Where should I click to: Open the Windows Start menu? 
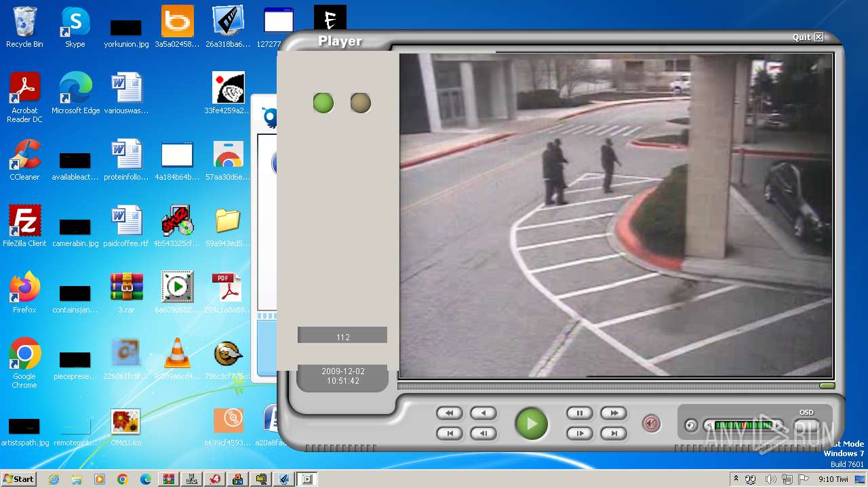pyautogui.click(x=18, y=479)
